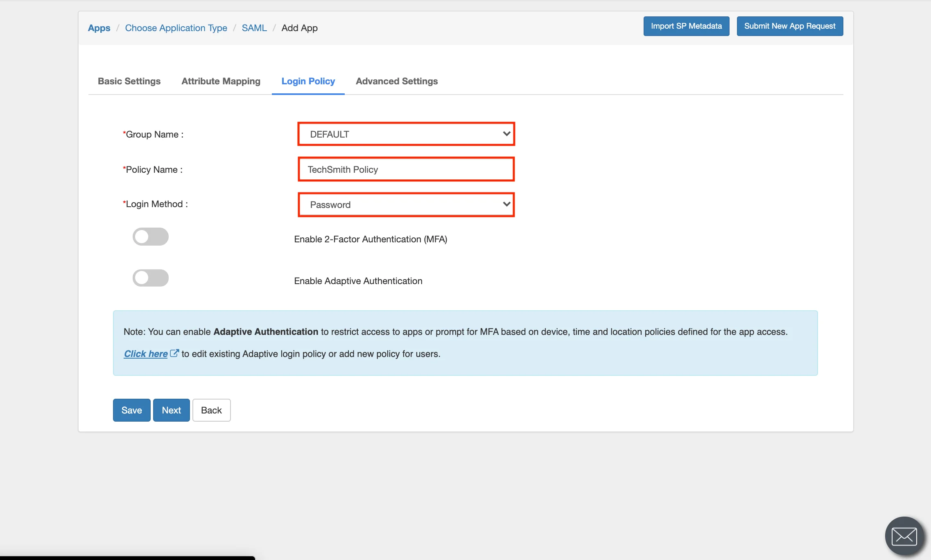The width and height of the screenshot is (931, 560).
Task: Click the Submit New App Request icon button
Action: pos(790,26)
